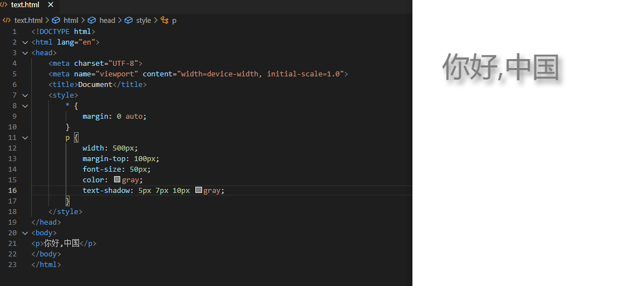Fold the body element on line 20
This screenshot has height=286, width=644.
pyautogui.click(x=25, y=233)
